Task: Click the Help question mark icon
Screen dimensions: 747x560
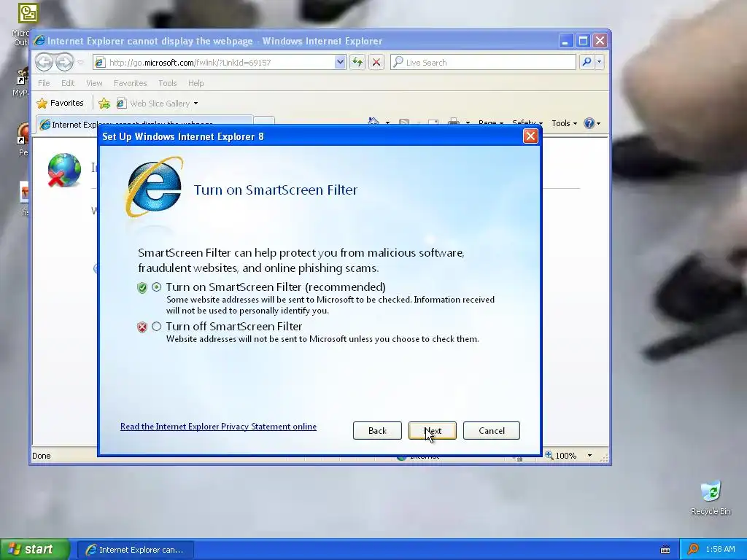Action: tap(589, 123)
